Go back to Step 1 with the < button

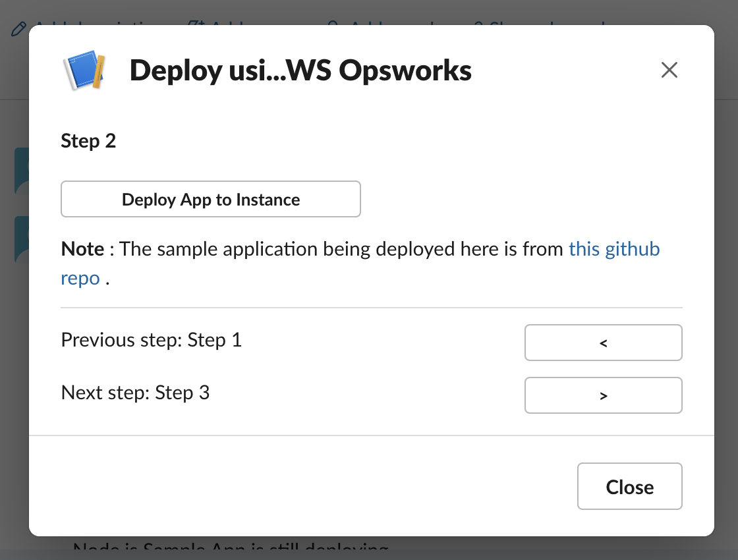[x=604, y=343]
